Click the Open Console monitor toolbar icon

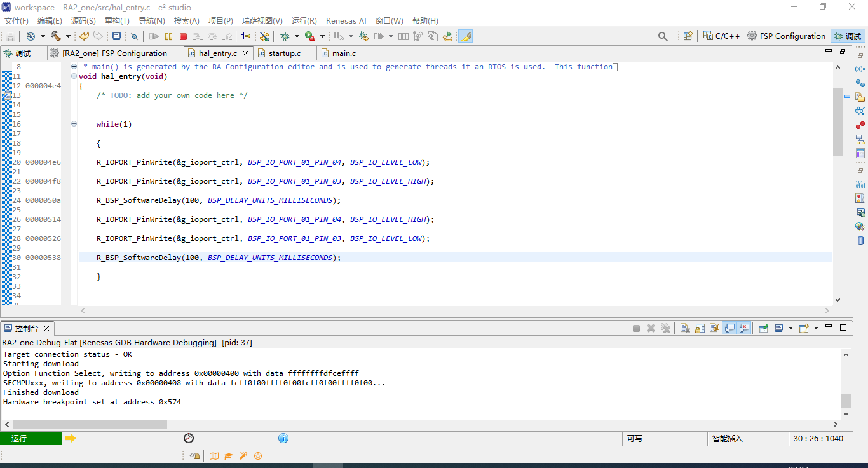pos(116,36)
